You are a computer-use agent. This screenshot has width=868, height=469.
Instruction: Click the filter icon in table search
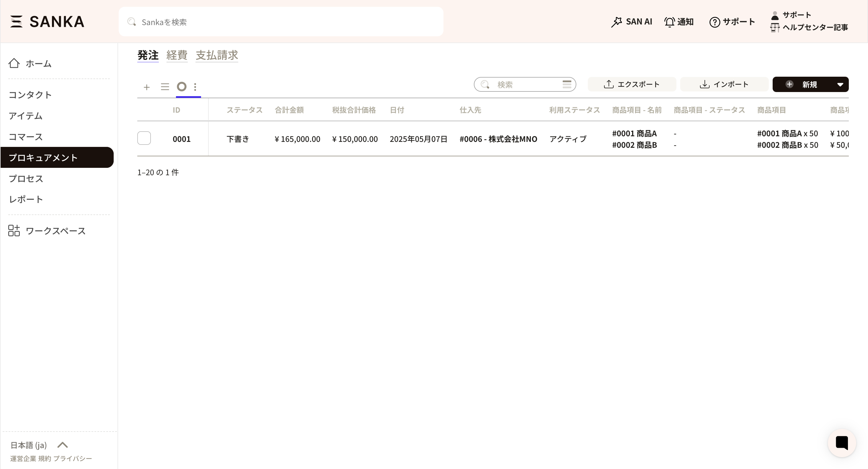click(x=567, y=84)
